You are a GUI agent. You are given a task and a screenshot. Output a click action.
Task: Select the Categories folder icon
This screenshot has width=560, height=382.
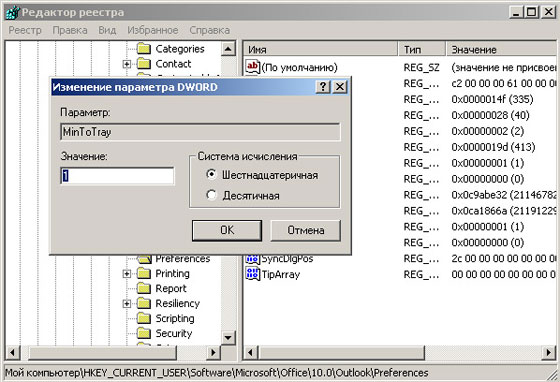click(x=144, y=49)
